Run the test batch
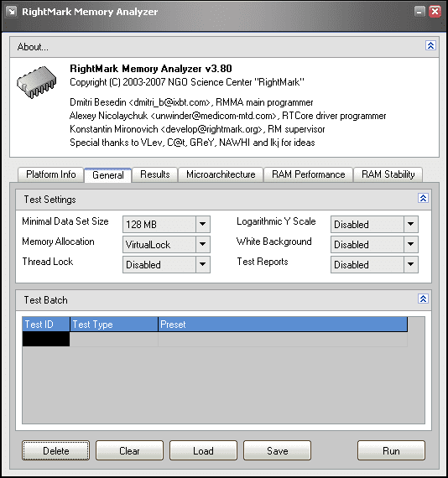This screenshot has height=478, width=448. 391,450
